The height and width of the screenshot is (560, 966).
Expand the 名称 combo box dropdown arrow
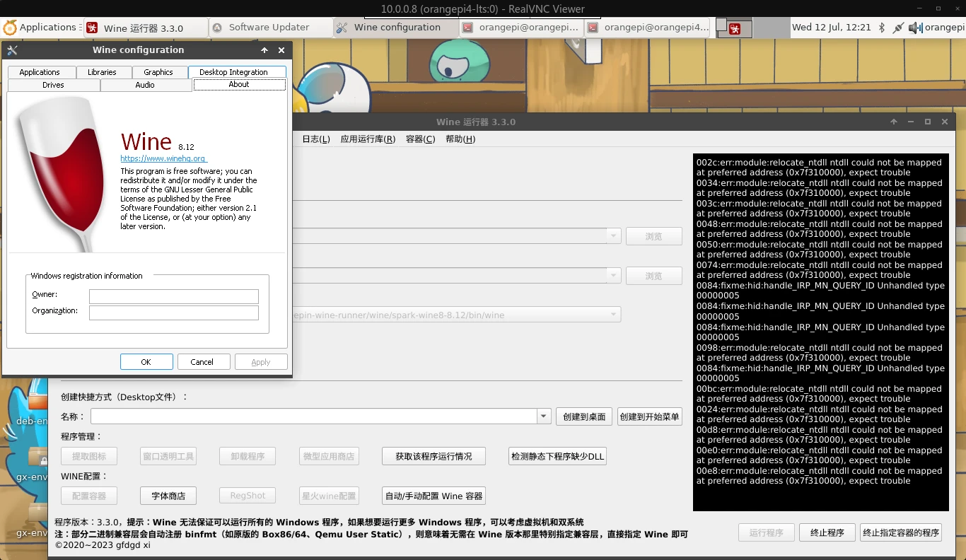point(544,416)
